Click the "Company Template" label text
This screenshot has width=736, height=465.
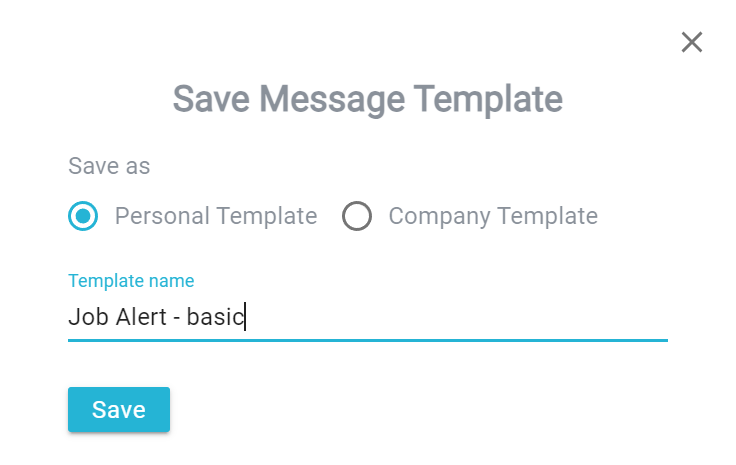tap(493, 216)
